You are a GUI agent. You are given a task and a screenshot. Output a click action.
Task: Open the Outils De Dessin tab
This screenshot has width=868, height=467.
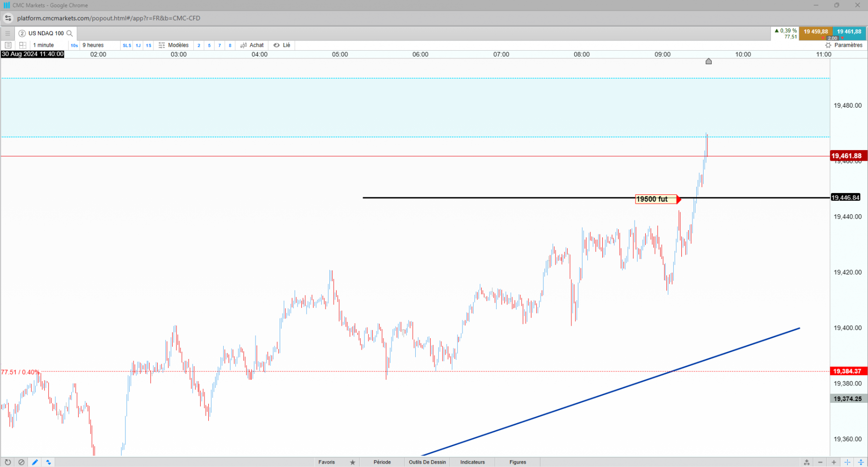pyautogui.click(x=427, y=462)
